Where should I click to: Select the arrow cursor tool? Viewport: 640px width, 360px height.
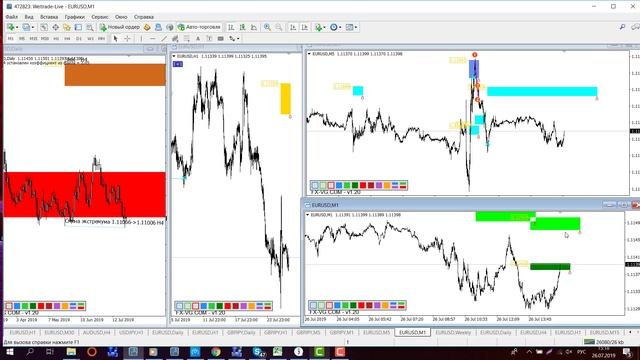pos(116,38)
